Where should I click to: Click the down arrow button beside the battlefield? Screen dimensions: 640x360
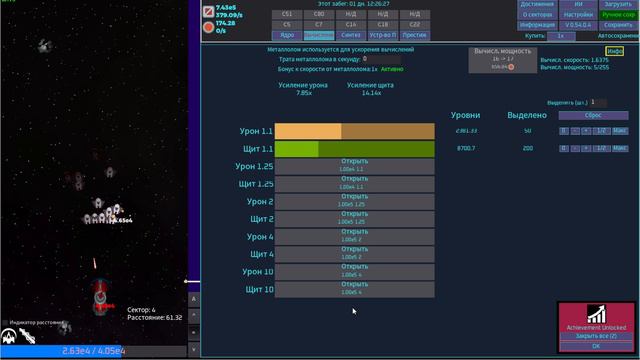[x=194, y=349]
